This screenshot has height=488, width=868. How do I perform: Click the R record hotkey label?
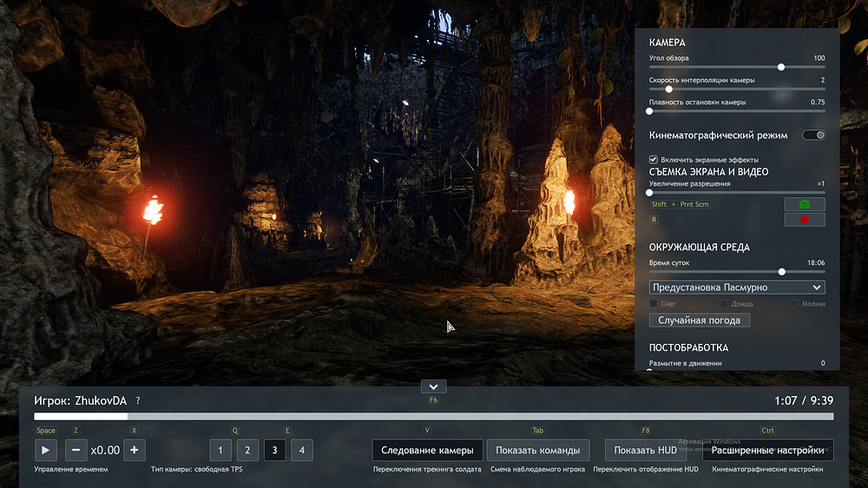click(x=654, y=220)
